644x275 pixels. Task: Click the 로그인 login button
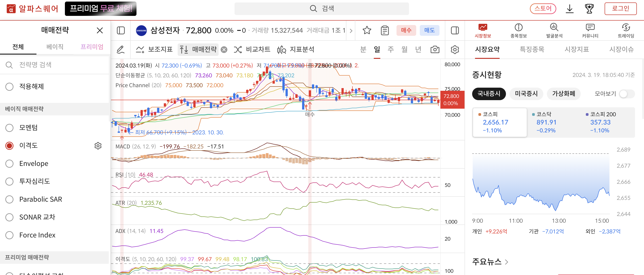tap(621, 8)
